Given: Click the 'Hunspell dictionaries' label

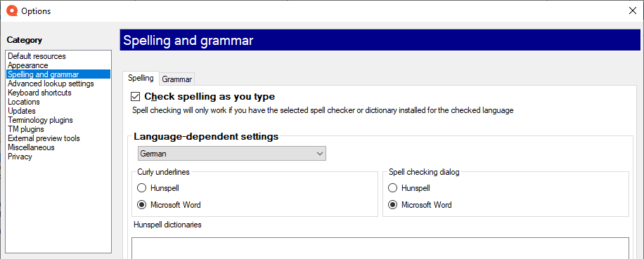Looking at the screenshot, I should (167, 225).
